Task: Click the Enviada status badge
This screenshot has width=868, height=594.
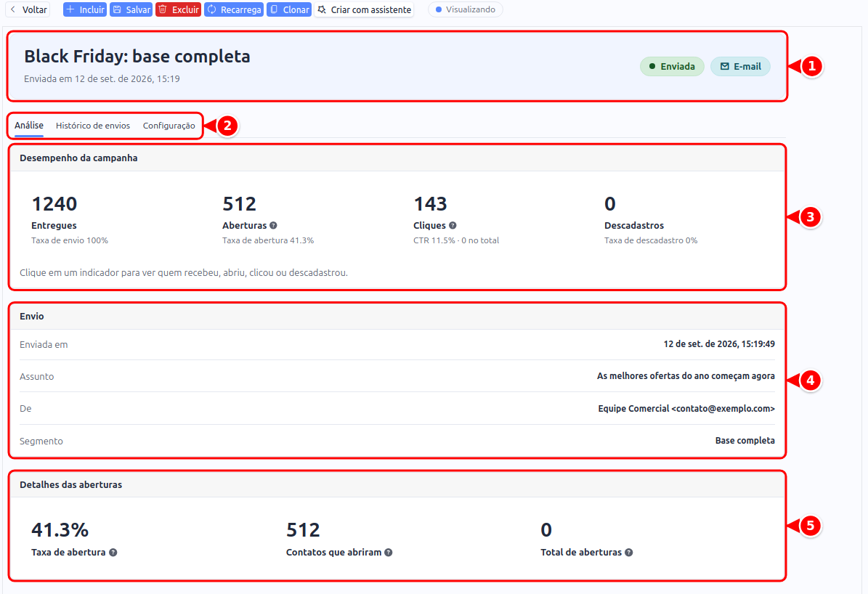Action: tap(672, 66)
